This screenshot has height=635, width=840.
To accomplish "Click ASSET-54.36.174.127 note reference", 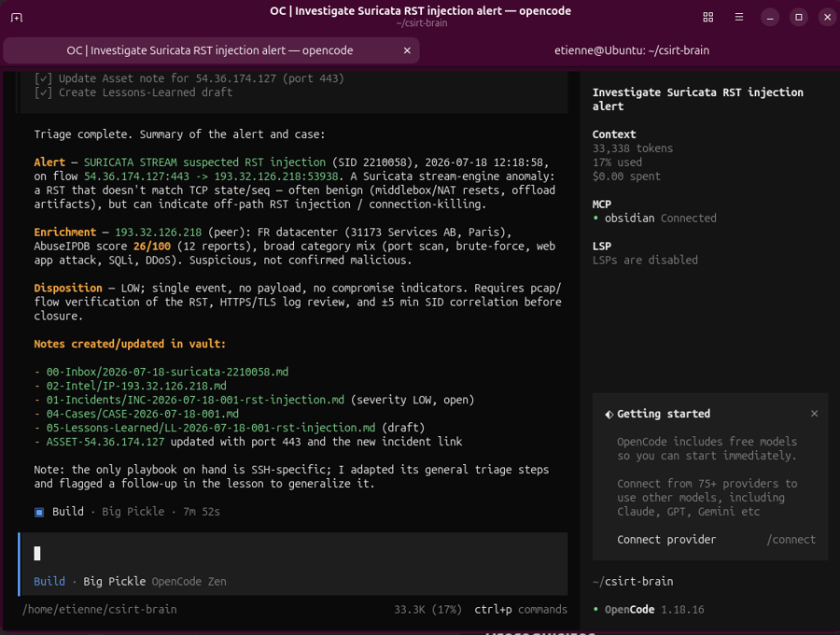I will tap(105, 442).
